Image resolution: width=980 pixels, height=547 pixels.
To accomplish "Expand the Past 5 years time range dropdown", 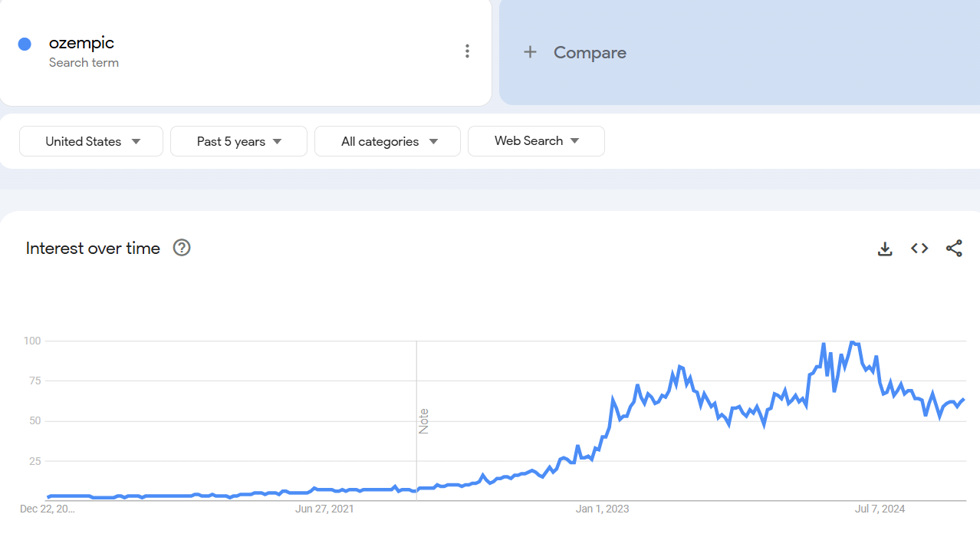I will (x=238, y=141).
